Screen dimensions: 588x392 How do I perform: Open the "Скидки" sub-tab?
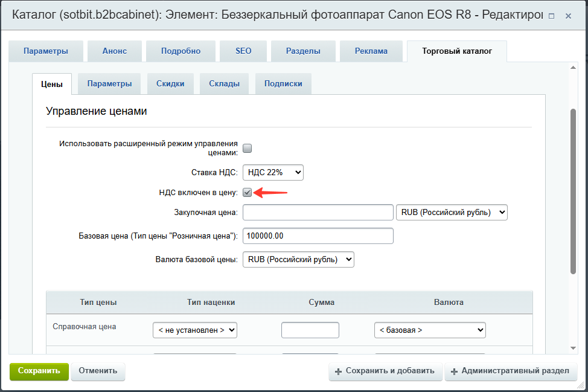tap(170, 83)
